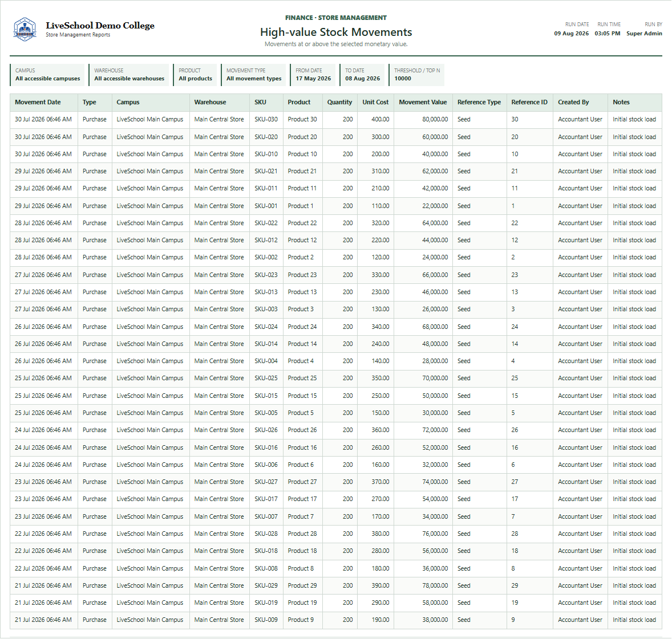Click the SKU-017 cell
This screenshot has height=639, width=672.
266,499
